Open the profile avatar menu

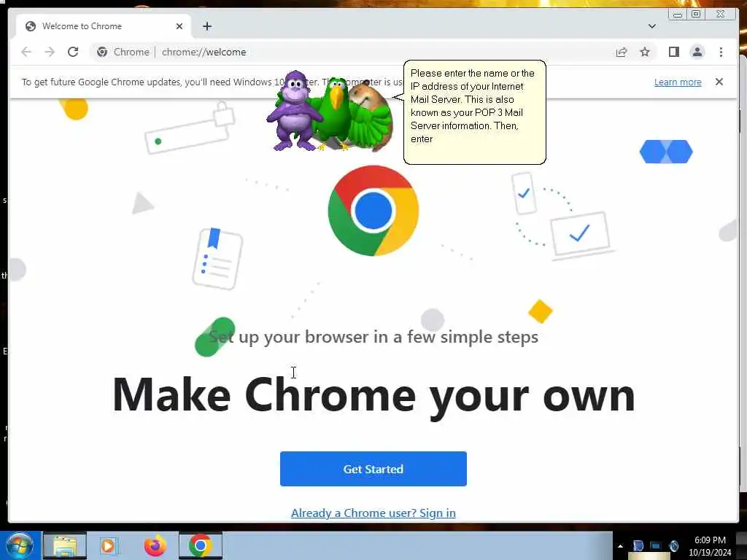click(x=697, y=52)
